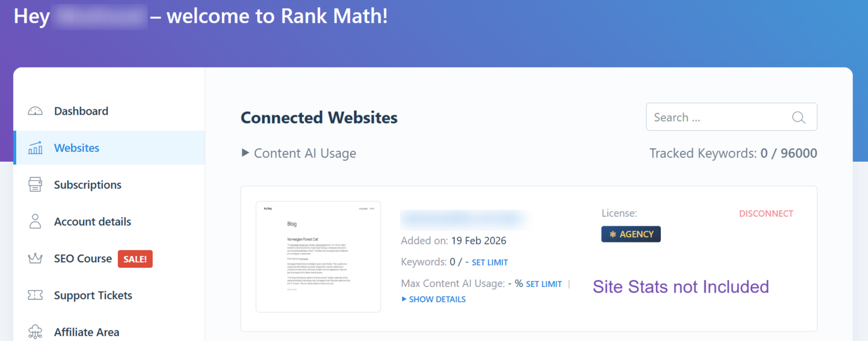Click the Subscriptions card icon
Screen dimensions: 868x341
(35, 185)
